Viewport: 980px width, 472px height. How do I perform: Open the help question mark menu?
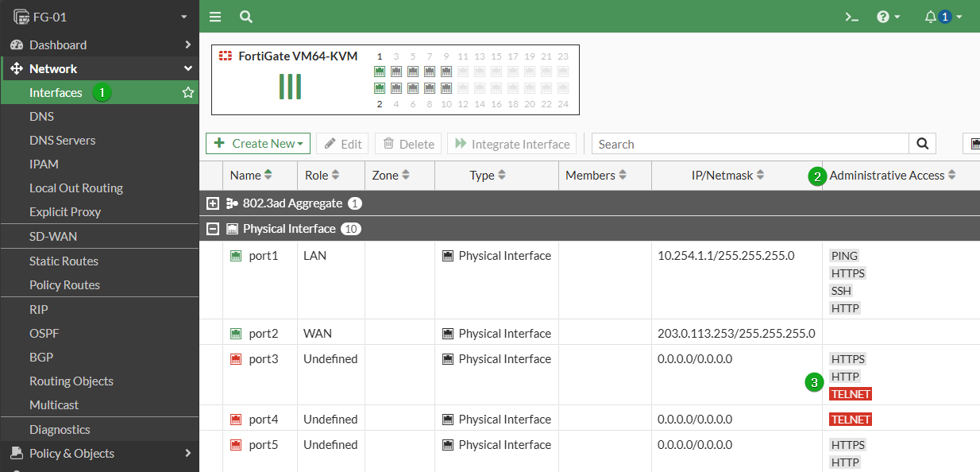(x=888, y=17)
